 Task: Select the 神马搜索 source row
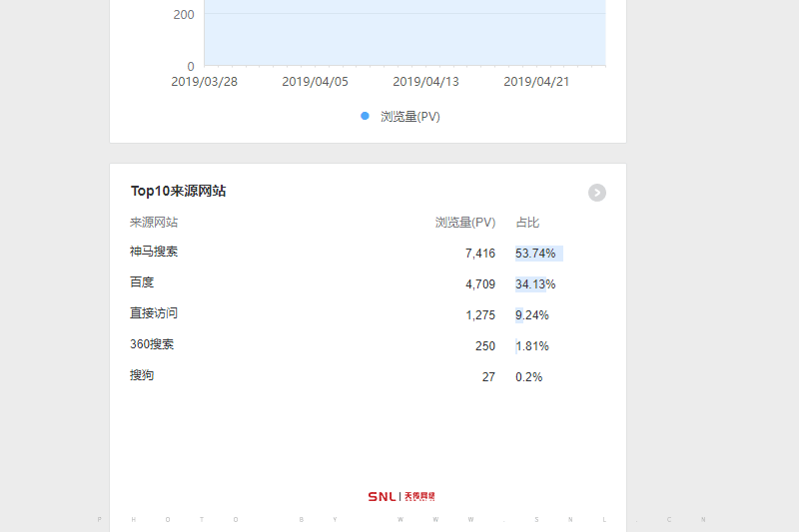point(154,253)
